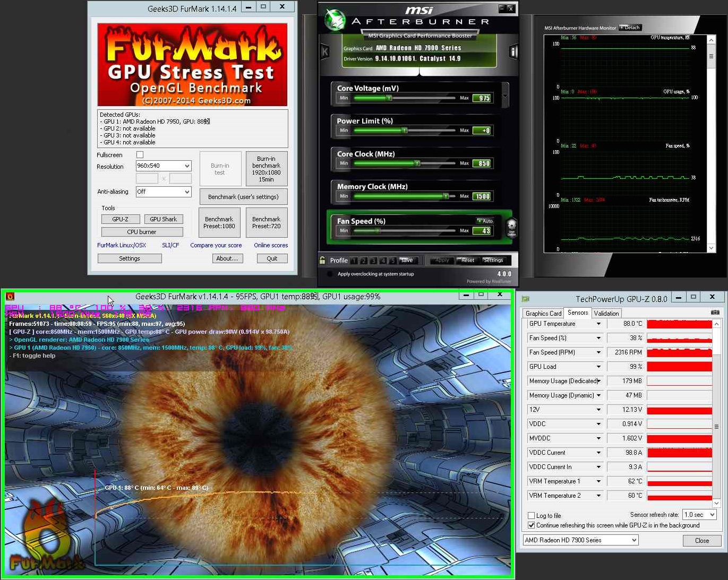This screenshot has width=728, height=580.
Task: Click the Burn-in benchmark 1920x1080 button
Action: 266,169
